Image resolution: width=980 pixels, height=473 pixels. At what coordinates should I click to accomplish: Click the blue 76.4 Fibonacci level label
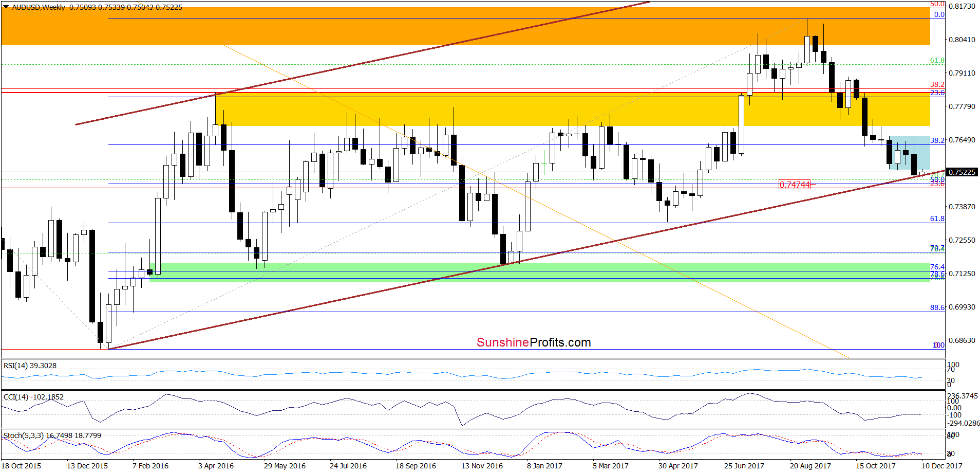point(937,267)
